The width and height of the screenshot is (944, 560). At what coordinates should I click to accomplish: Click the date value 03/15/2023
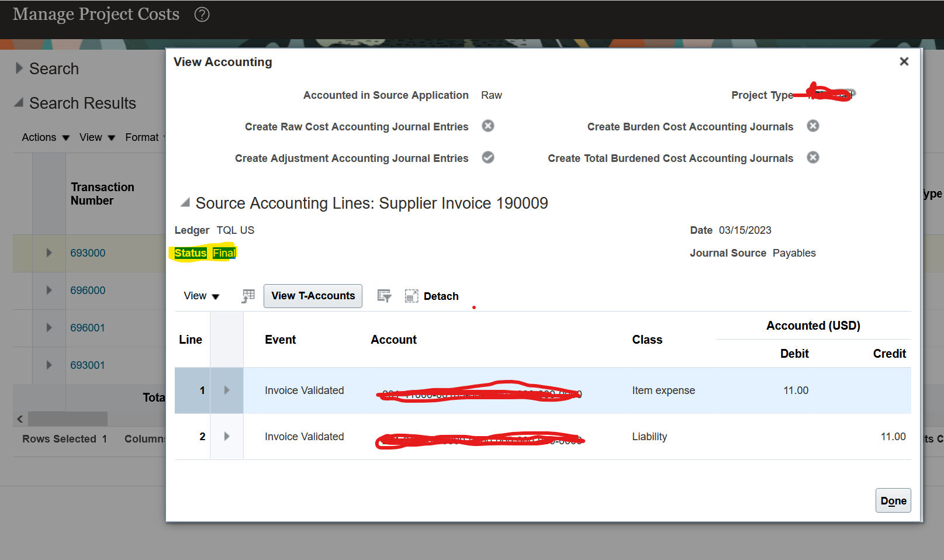(x=745, y=230)
